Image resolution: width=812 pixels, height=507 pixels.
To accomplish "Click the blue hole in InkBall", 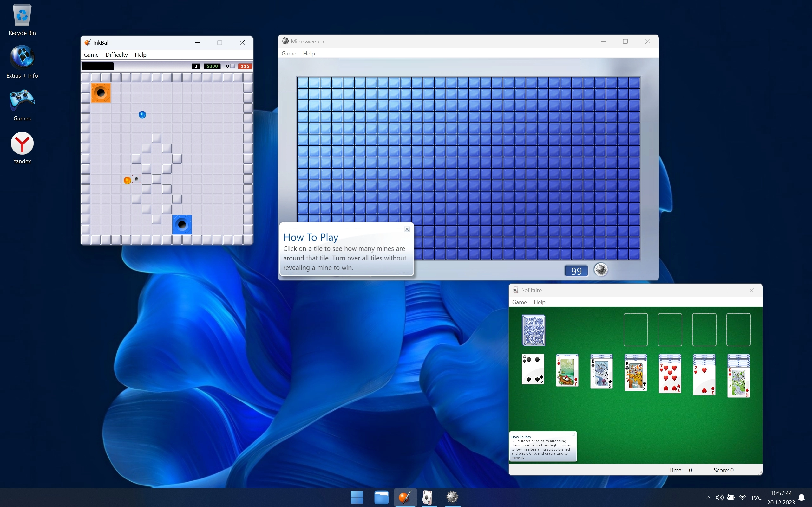I will point(182,225).
